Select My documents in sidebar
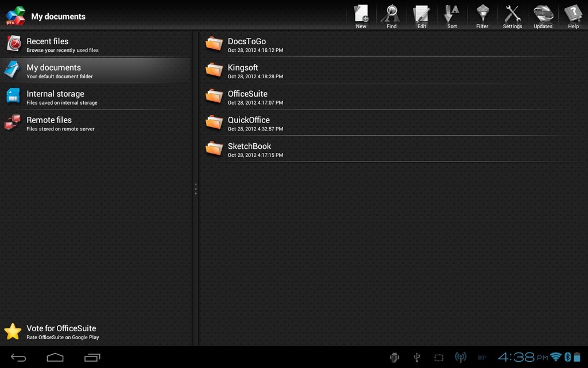Viewport: 588px width, 368px height. [96, 70]
